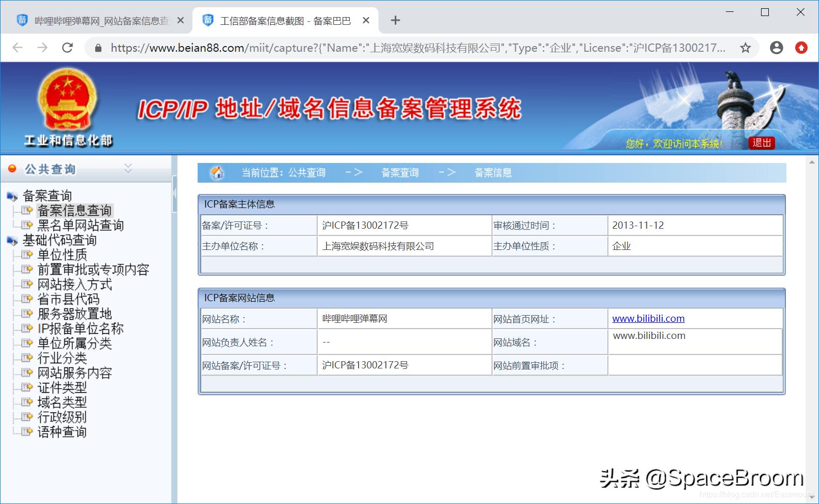This screenshot has height=504, width=819.
Task: Open the www.bilibili.com homepage link
Action: pos(648,318)
